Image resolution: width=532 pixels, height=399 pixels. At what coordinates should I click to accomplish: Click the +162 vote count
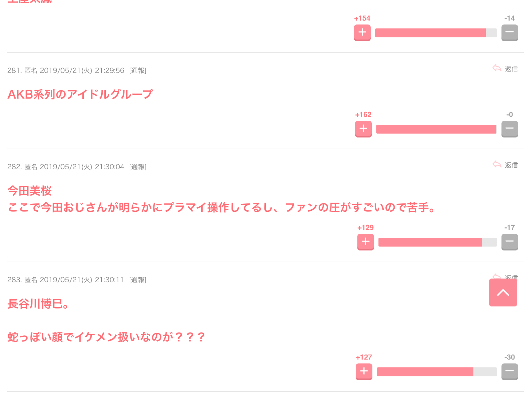363,115
